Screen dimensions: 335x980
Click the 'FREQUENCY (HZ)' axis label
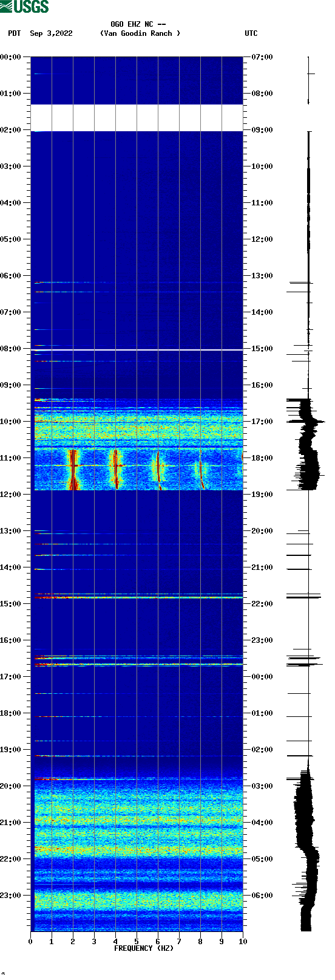[x=144, y=948]
